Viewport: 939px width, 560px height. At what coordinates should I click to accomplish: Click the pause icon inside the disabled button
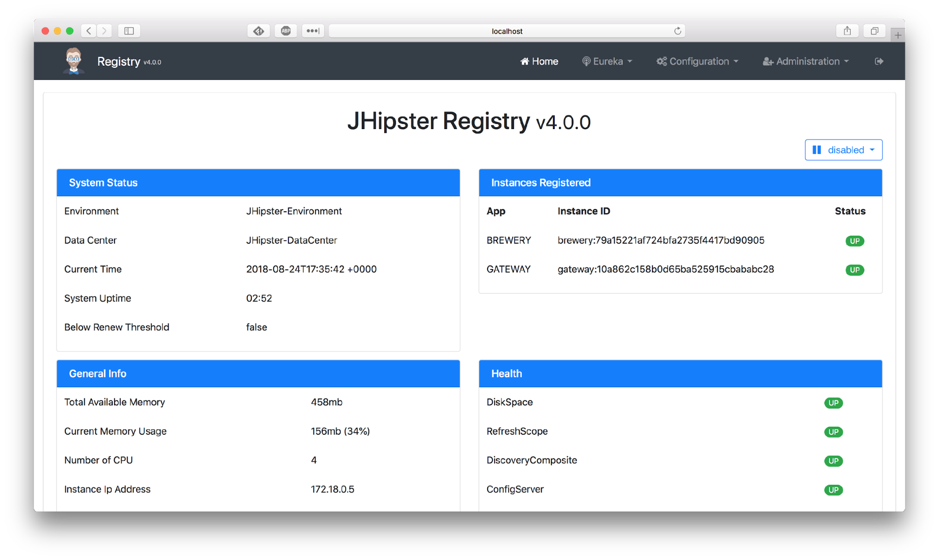[817, 150]
